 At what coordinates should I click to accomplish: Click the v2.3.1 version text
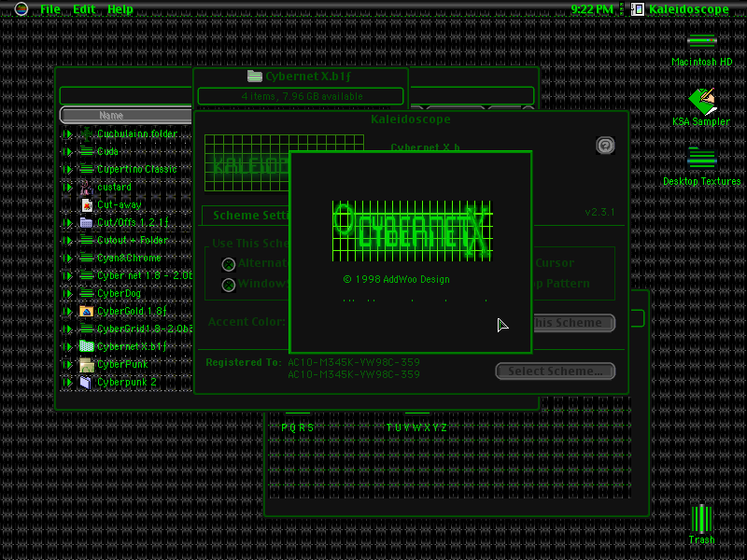(x=599, y=212)
